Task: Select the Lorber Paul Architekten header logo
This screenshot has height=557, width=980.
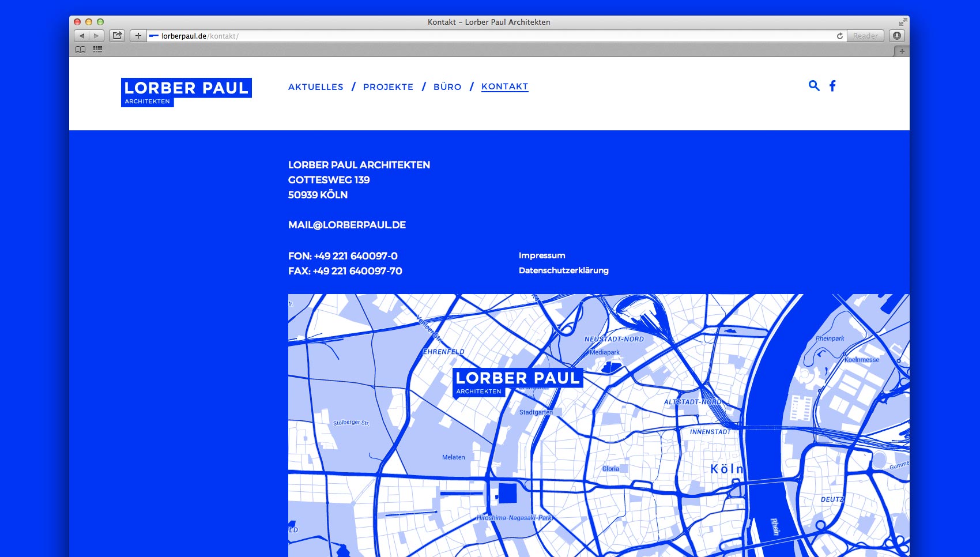Action: (186, 91)
